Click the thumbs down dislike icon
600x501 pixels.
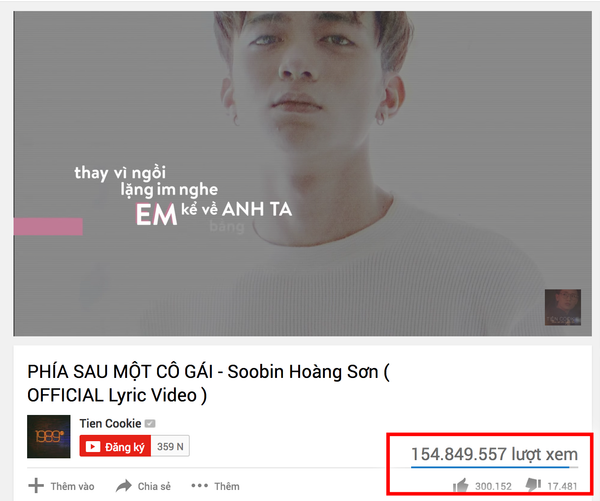click(533, 485)
